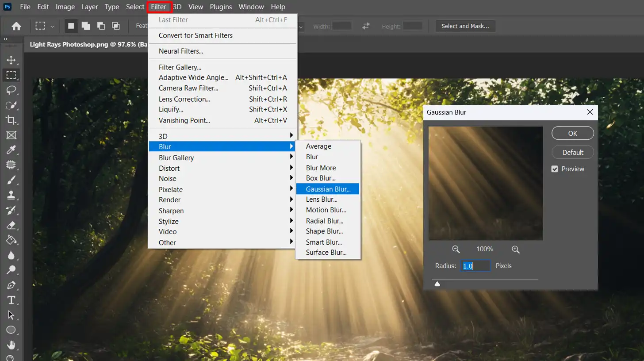Open Neural Filters menu item
Image resolution: width=644 pixels, height=361 pixels.
click(181, 51)
